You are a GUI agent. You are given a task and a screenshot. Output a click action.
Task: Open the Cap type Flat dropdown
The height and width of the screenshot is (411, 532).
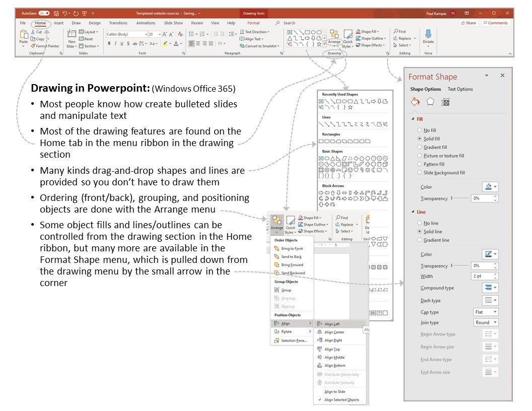(486, 312)
